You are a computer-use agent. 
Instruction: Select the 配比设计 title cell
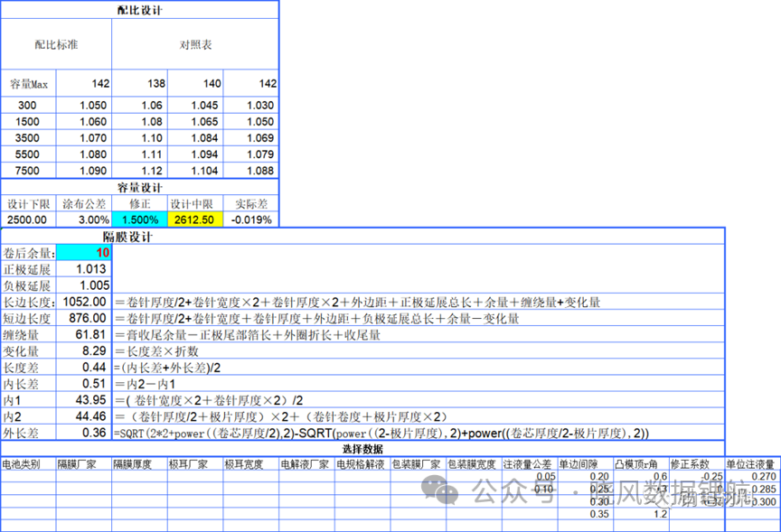tap(139, 10)
